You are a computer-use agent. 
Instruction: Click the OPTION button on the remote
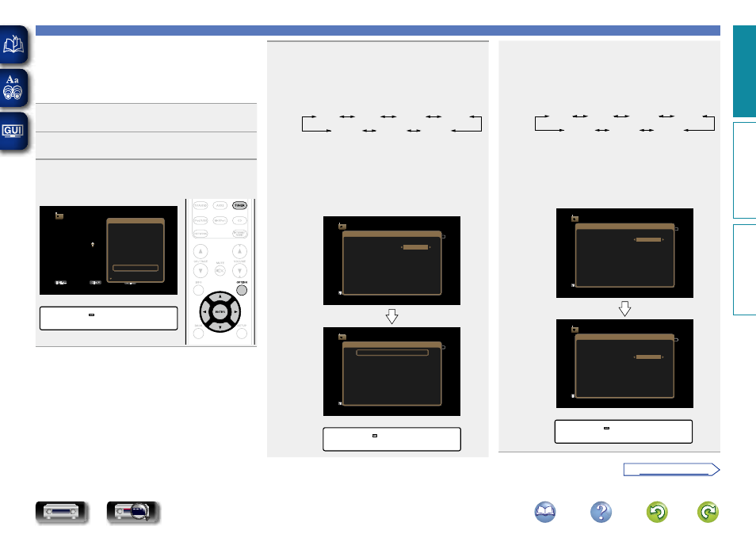(242, 290)
